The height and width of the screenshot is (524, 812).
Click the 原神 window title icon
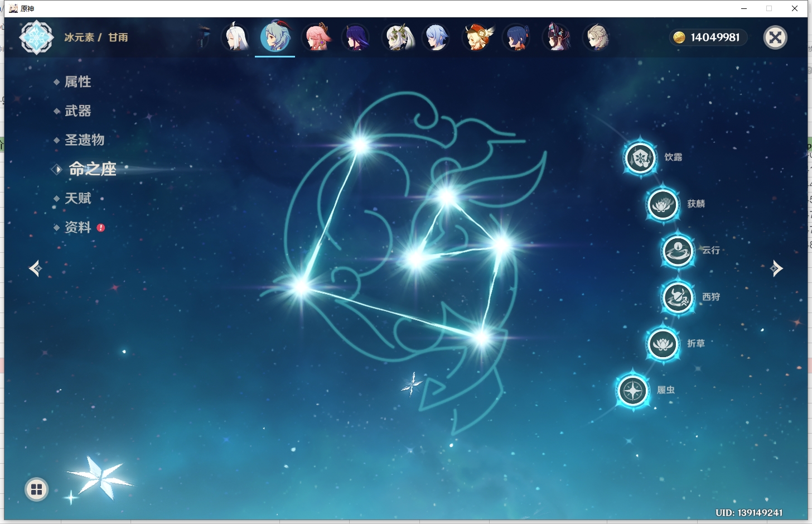point(13,8)
